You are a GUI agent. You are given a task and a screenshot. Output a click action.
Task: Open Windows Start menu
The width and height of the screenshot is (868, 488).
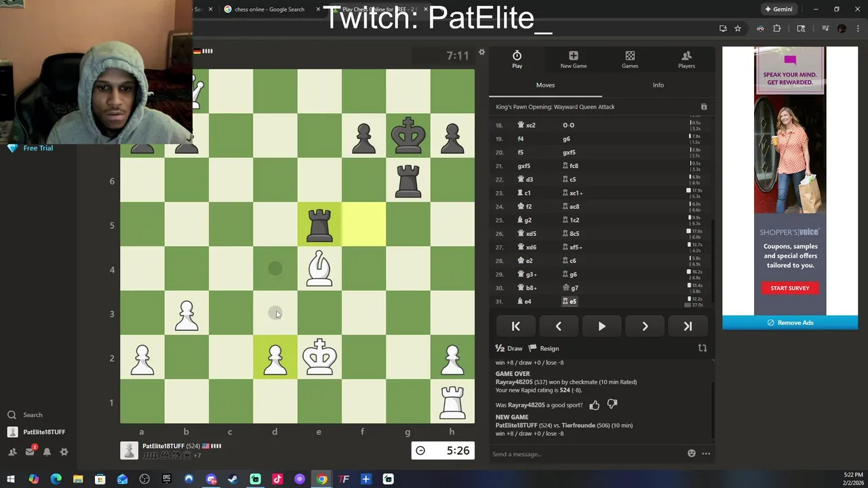coord(11,479)
